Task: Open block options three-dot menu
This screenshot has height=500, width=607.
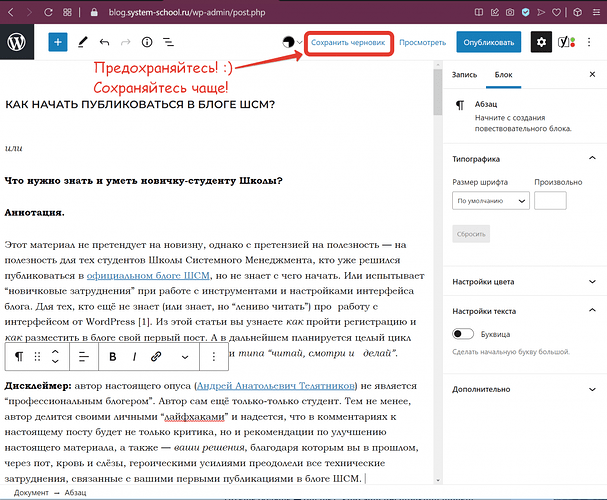Action: coord(214,356)
